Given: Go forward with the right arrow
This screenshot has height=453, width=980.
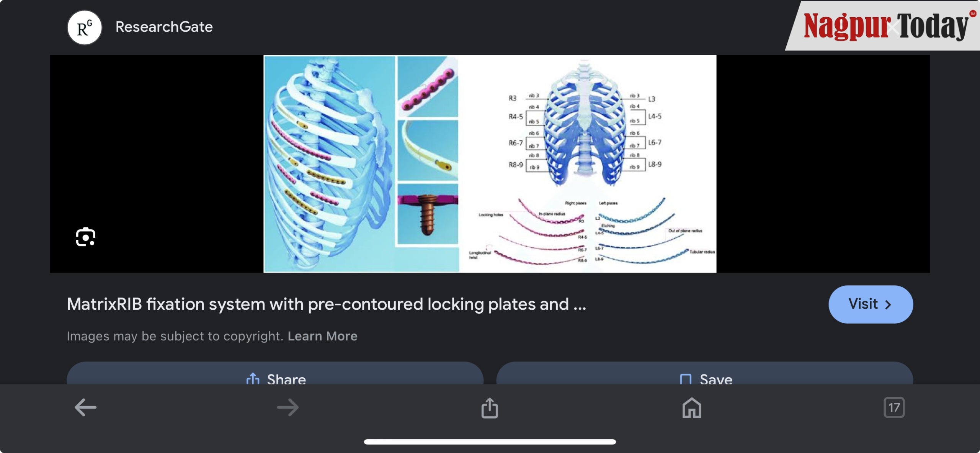Looking at the screenshot, I should pyautogui.click(x=288, y=407).
